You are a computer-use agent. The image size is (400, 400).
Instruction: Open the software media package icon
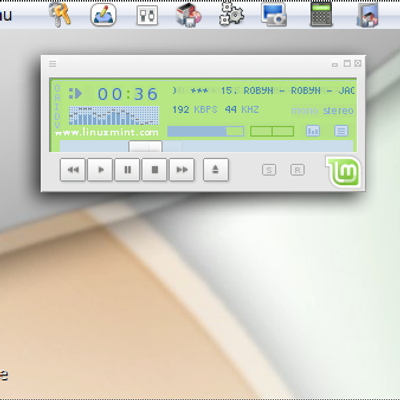pyautogui.click(x=189, y=15)
